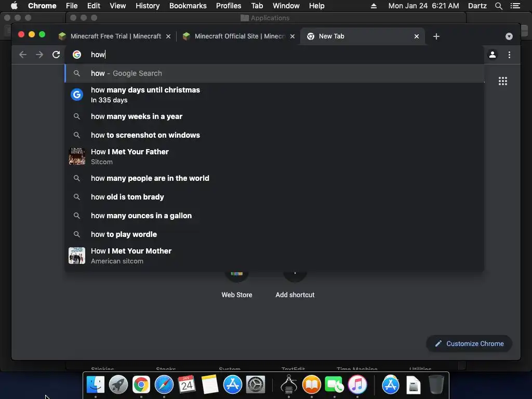Click the eject icon in menu bar
The width and height of the screenshot is (532, 399).
point(374,6)
